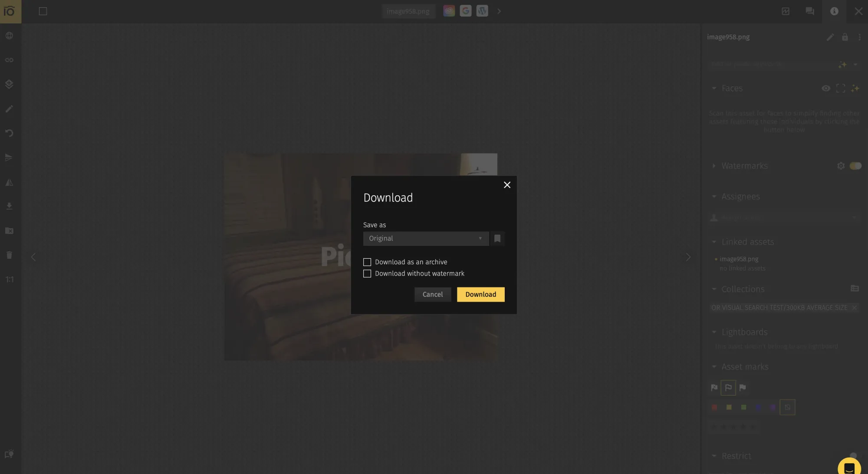
Task: Open Watermarks gear settings
Action: 841,166
